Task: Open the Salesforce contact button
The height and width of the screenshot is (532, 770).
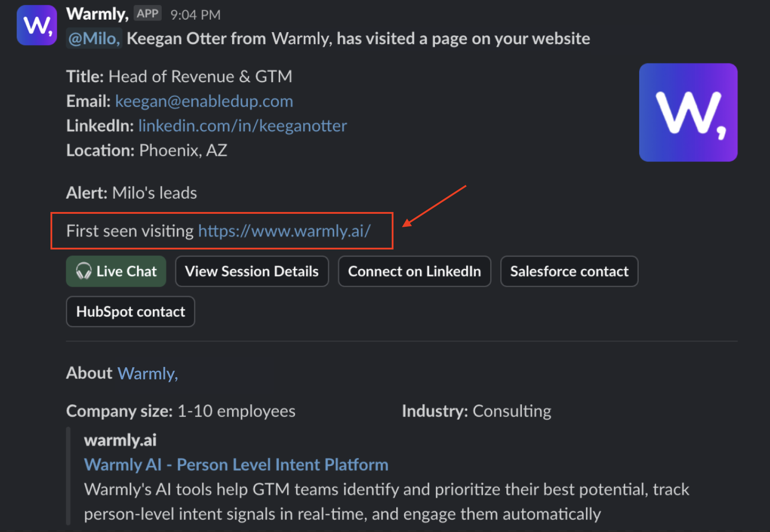Action: pyautogui.click(x=569, y=271)
